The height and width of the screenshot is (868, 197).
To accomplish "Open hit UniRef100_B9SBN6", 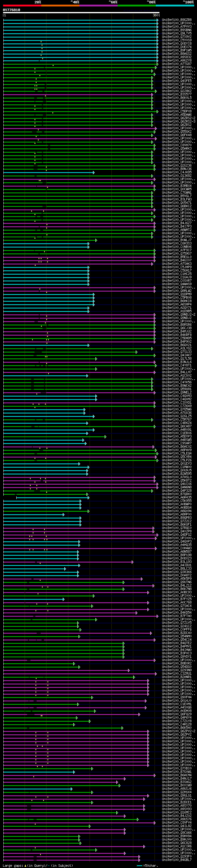I will [177, 30].
